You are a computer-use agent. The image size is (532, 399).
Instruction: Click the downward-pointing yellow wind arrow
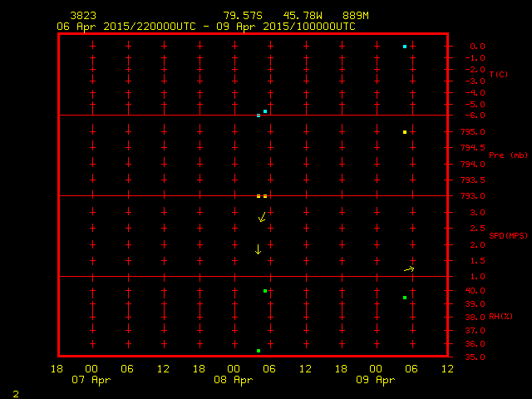pos(259,249)
